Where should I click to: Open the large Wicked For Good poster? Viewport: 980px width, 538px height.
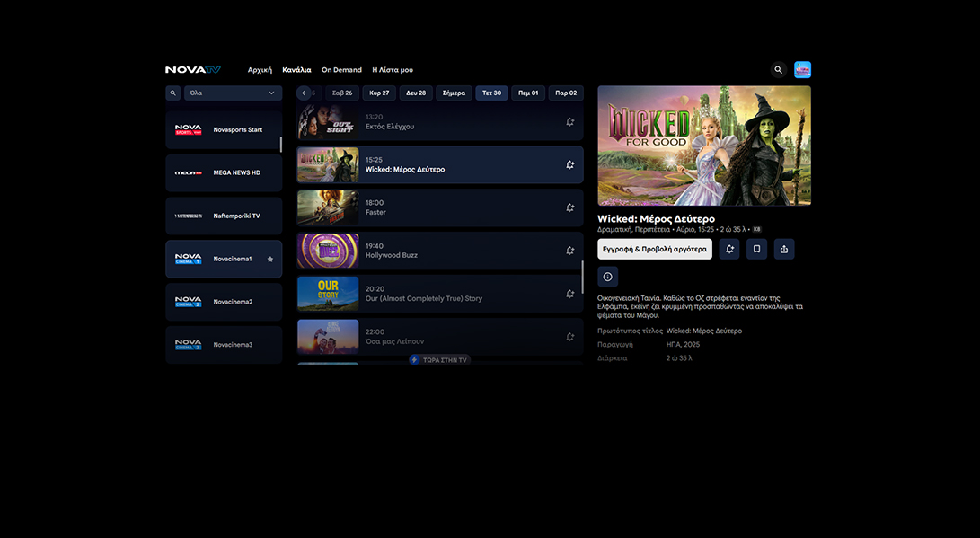tap(704, 146)
